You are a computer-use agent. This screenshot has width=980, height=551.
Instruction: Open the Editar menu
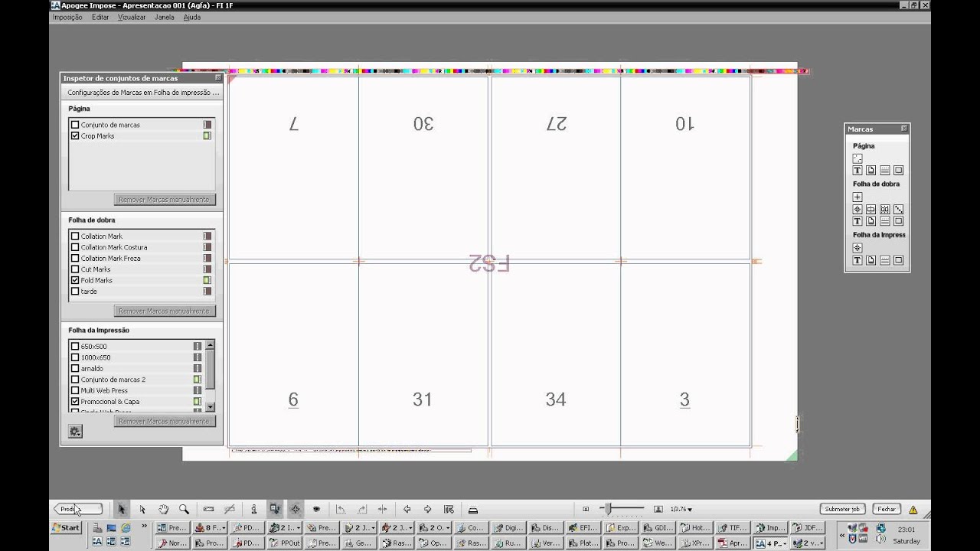point(100,17)
